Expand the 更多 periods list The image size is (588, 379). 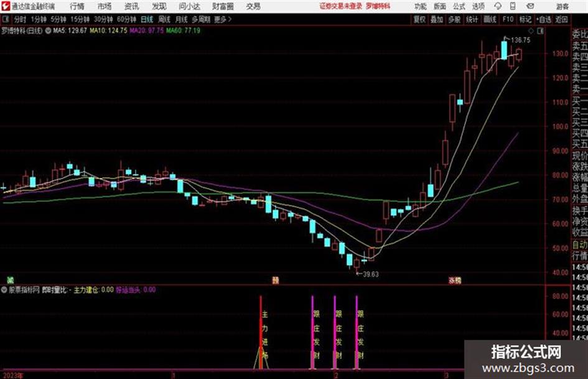click(x=223, y=19)
